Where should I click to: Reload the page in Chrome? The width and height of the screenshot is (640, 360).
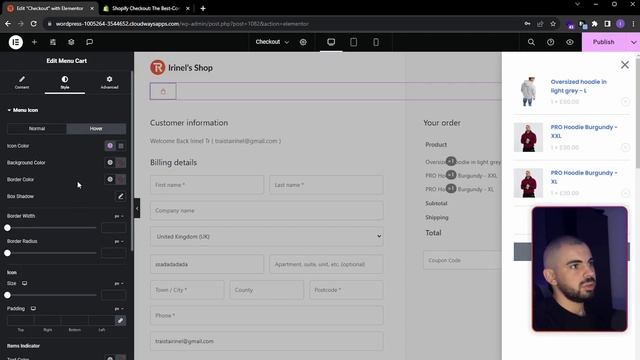[33, 24]
